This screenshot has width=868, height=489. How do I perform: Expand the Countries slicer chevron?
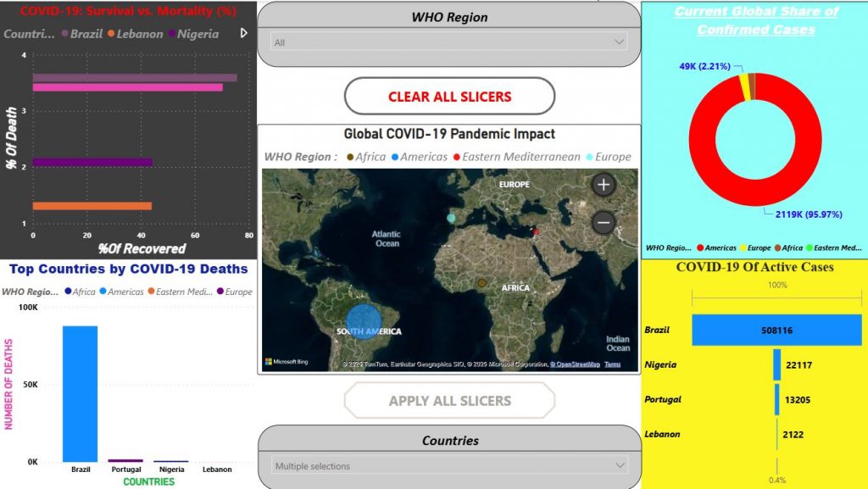coord(619,466)
